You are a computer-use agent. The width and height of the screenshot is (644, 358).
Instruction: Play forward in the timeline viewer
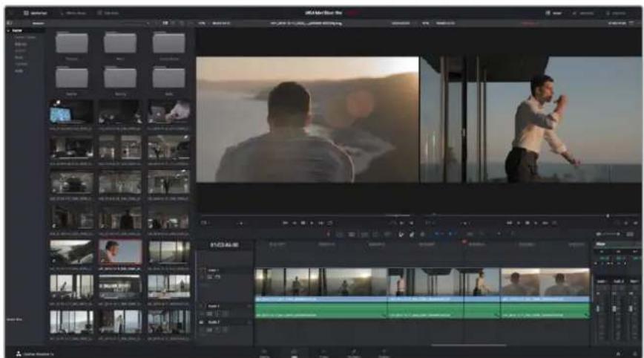[x=536, y=223]
